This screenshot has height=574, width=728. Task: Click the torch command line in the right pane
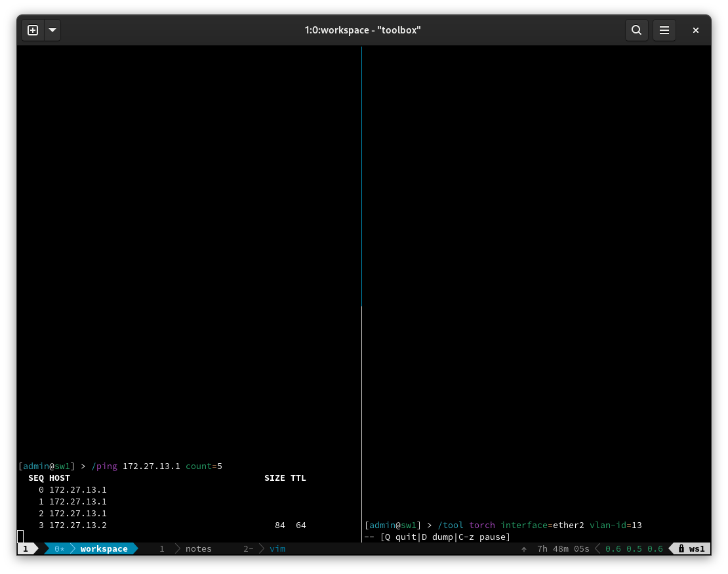point(503,525)
